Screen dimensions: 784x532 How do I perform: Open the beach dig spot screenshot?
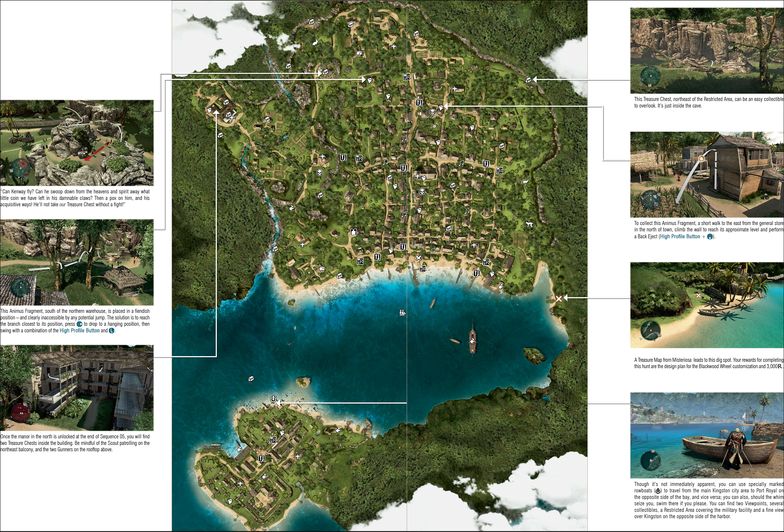707,305
